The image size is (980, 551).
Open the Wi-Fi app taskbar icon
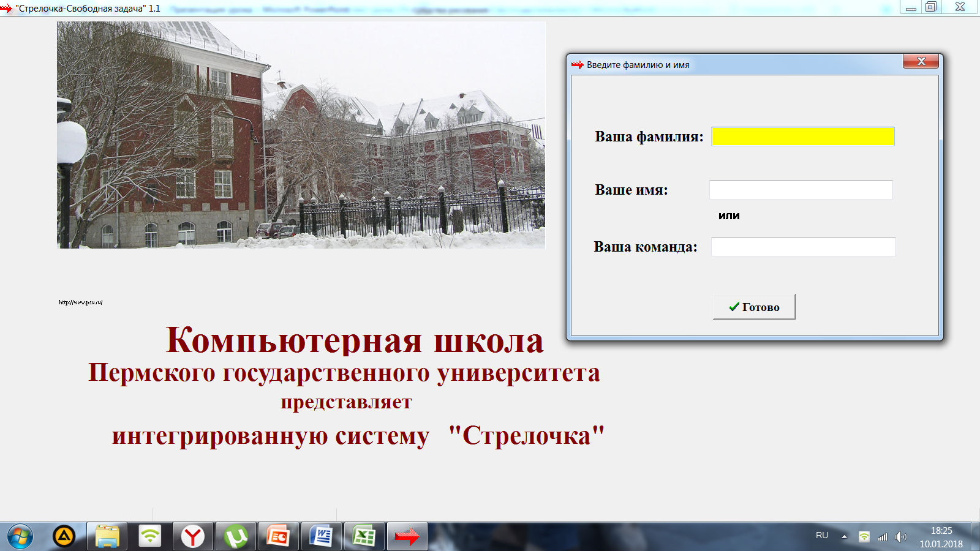pos(150,537)
